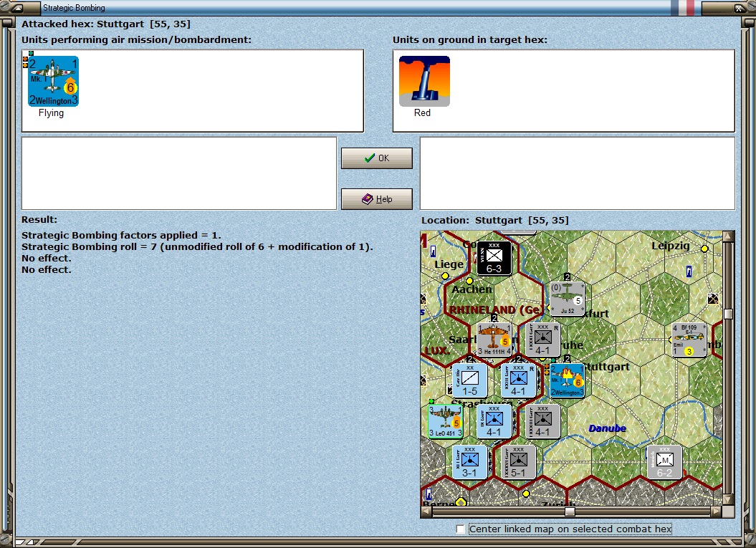Click the Aachen city marker dot
The width and height of the screenshot is (756, 548).
(469, 281)
